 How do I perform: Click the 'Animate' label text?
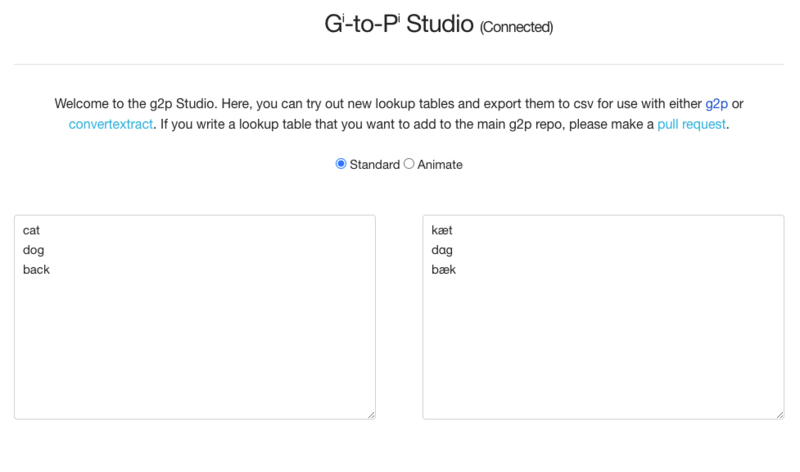pos(440,165)
